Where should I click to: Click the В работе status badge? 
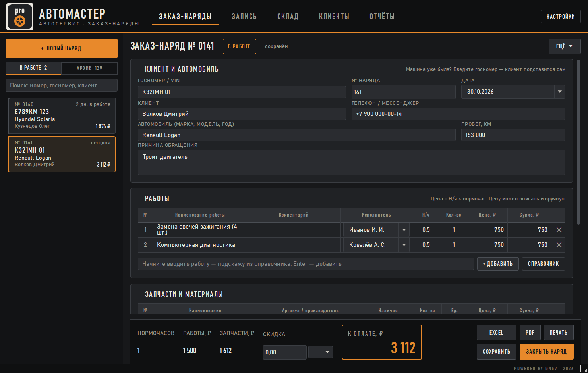pos(240,46)
